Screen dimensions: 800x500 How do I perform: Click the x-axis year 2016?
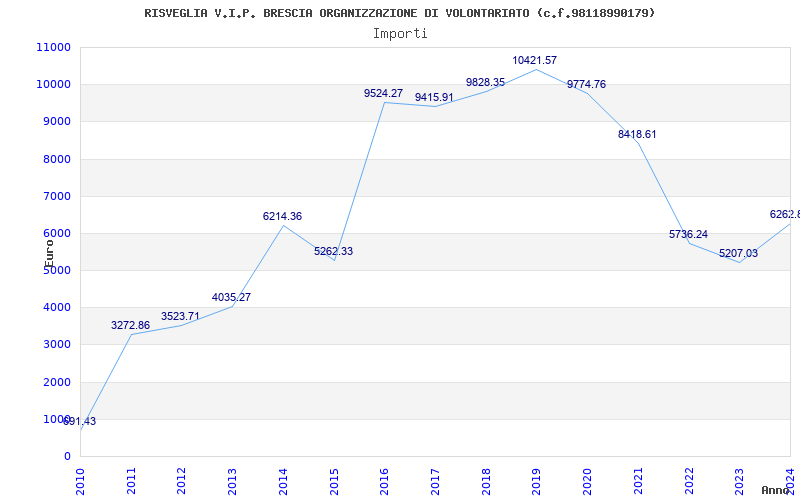point(385,481)
